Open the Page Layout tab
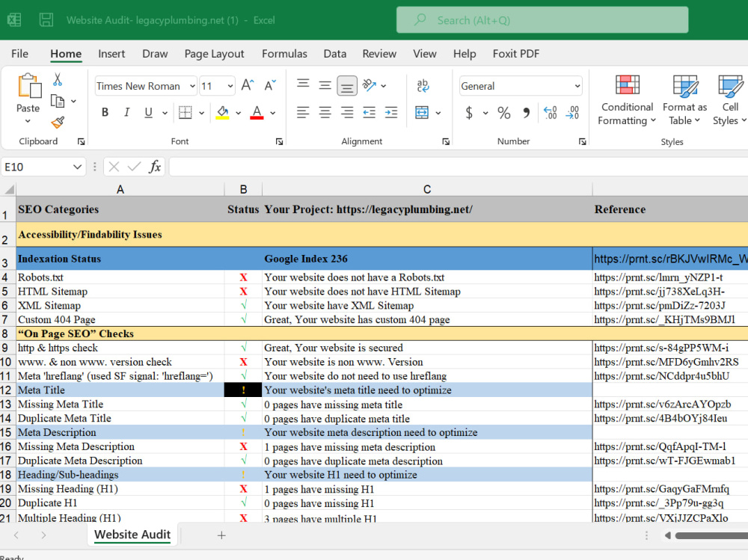 (214, 54)
